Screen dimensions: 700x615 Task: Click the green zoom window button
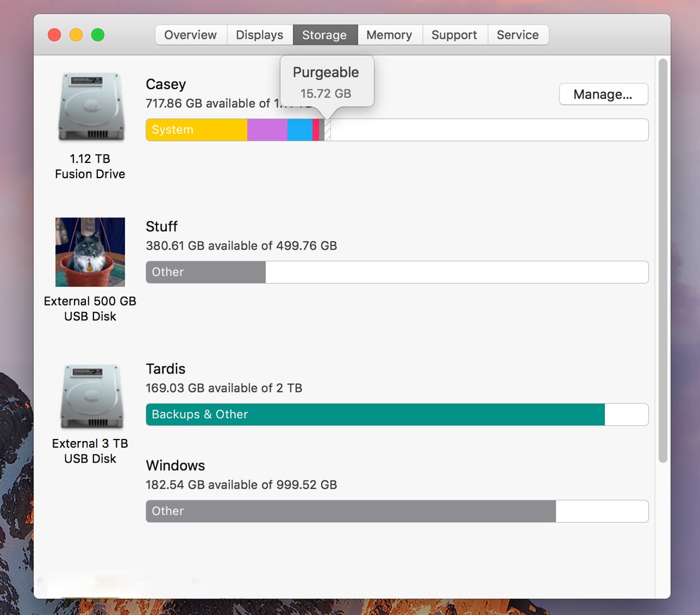point(98,35)
